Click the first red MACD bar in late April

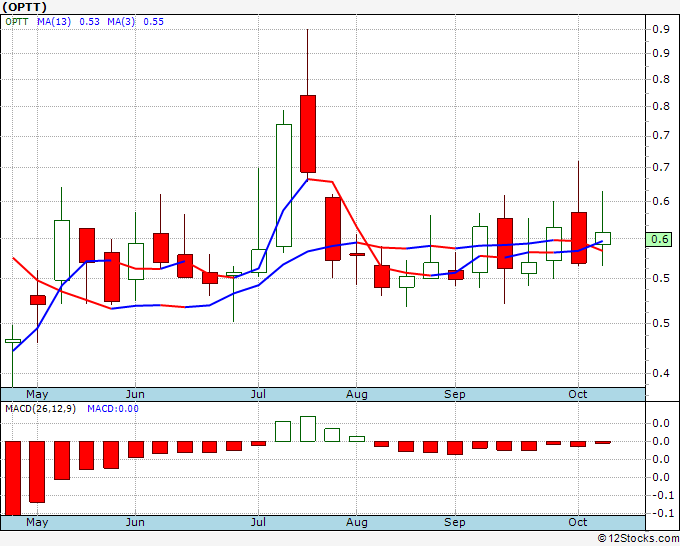click(13, 478)
